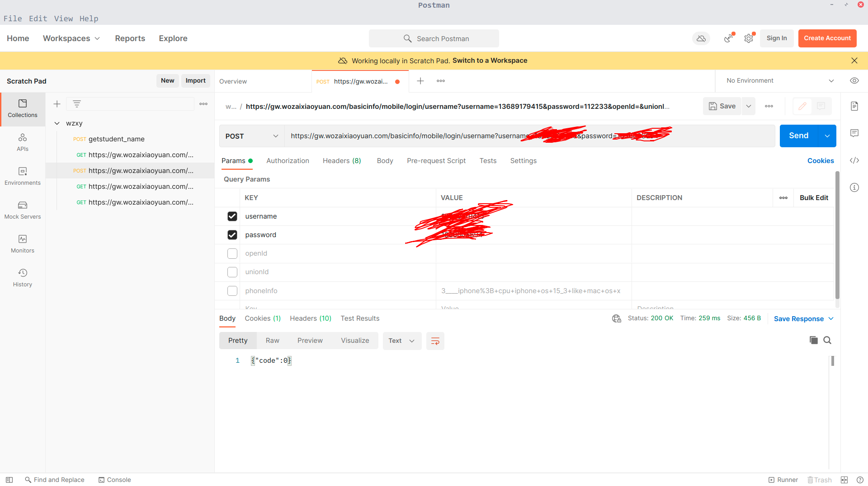868x486 pixels.
Task: Expand the Workspaces dropdown
Action: (x=71, y=38)
